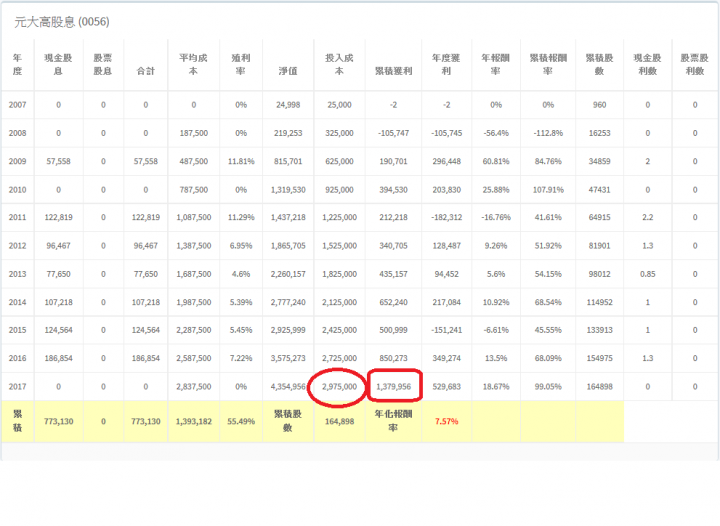The image size is (720, 526).
Task: Click the 累積報酬率 column header
Action: [548, 64]
